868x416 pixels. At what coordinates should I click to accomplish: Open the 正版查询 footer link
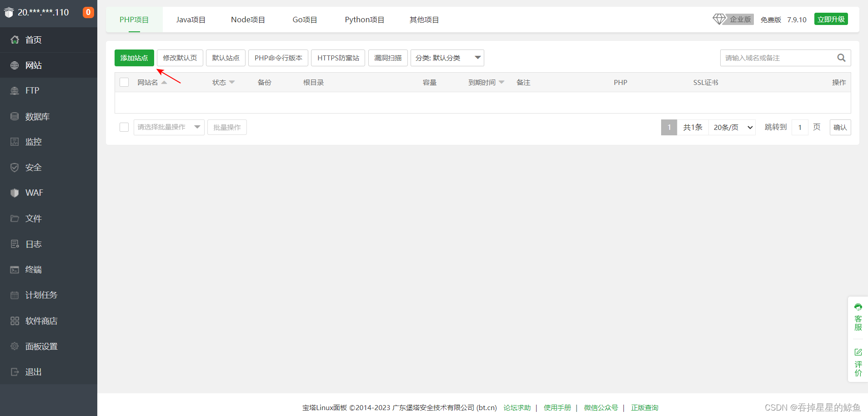(x=645, y=407)
